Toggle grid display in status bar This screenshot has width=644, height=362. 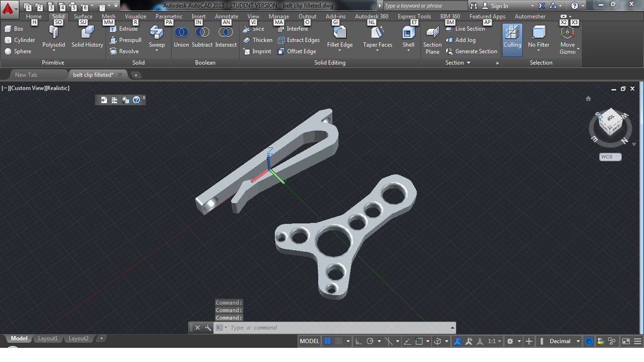click(328, 341)
